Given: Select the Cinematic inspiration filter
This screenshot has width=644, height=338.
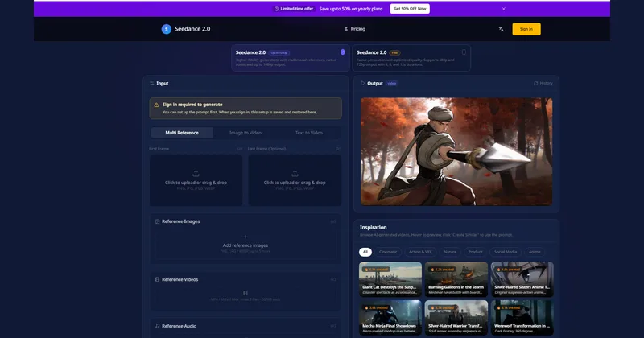Looking at the screenshot, I should point(388,252).
